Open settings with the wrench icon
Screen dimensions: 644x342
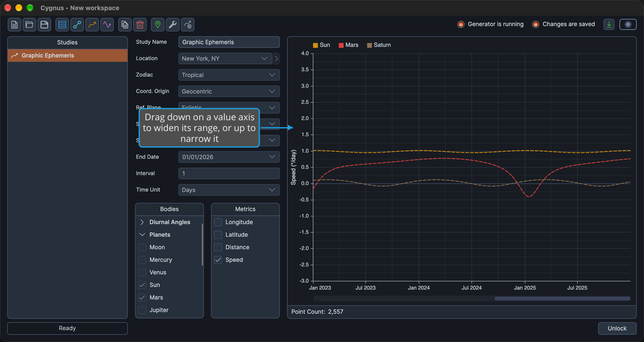pos(173,25)
